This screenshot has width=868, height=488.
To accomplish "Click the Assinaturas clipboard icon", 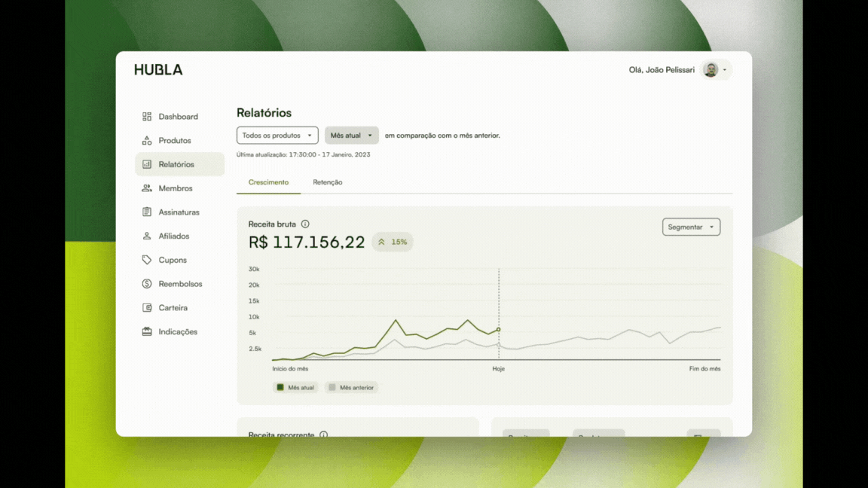I will coord(147,212).
